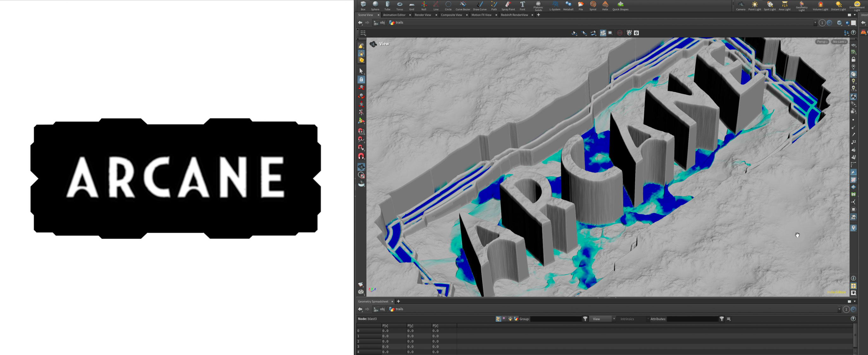Create a Torus from the shelf
Image resolution: width=868 pixels, height=355 pixels.
(x=399, y=5)
